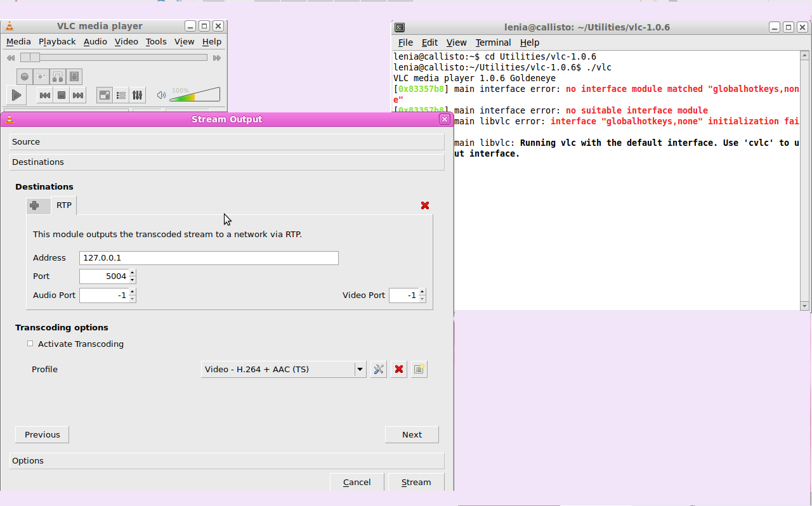The width and height of the screenshot is (812, 506).
Task: Click VLC cone icon in Stream Output title
Action: (9, 119)
